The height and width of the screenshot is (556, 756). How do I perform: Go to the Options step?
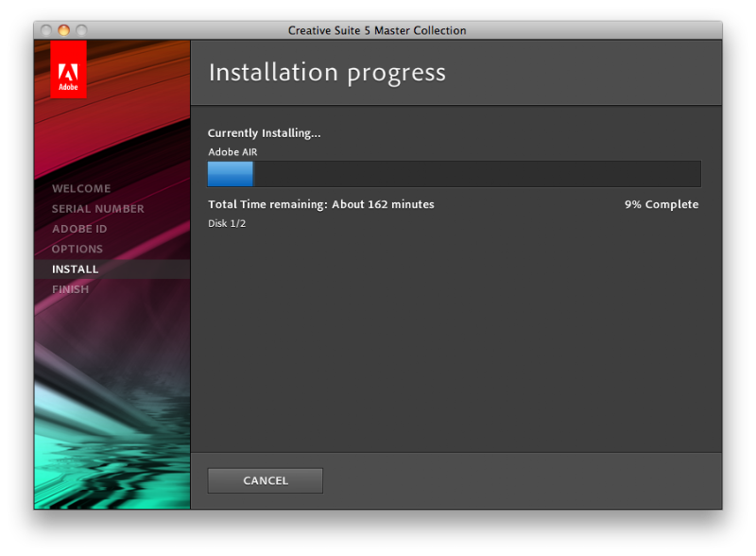[77, 249]
